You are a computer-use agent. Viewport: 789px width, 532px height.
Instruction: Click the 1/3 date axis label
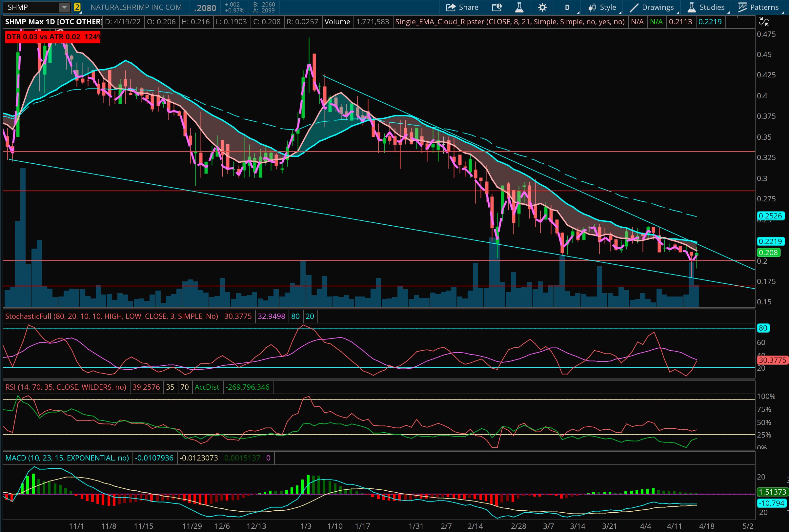click(306, 526)
